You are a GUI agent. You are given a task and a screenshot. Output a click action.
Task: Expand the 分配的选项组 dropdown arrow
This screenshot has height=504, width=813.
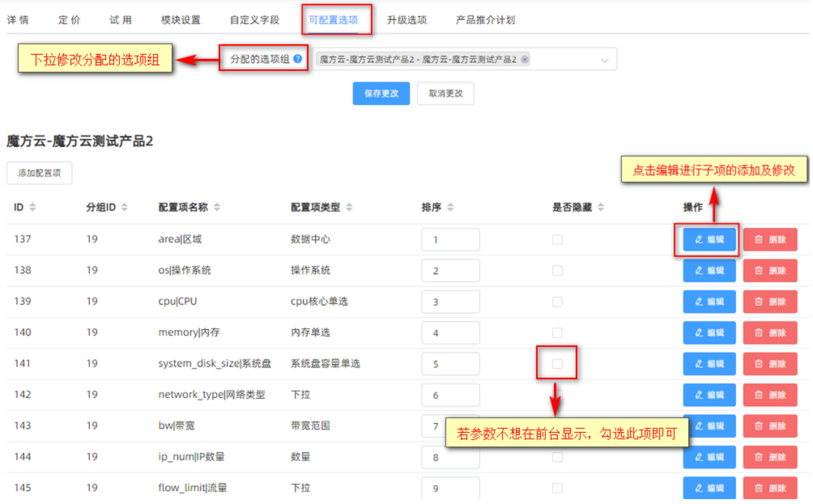click(x=605, y=60)
